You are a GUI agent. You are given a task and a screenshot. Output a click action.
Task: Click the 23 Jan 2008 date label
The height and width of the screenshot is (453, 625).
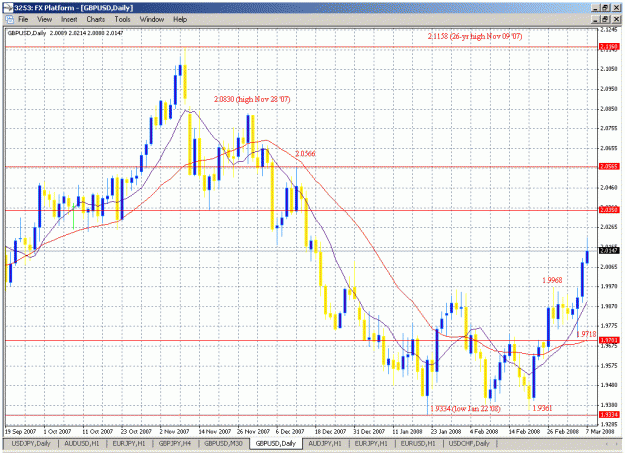pyautogui.click(x=446, y=432)
